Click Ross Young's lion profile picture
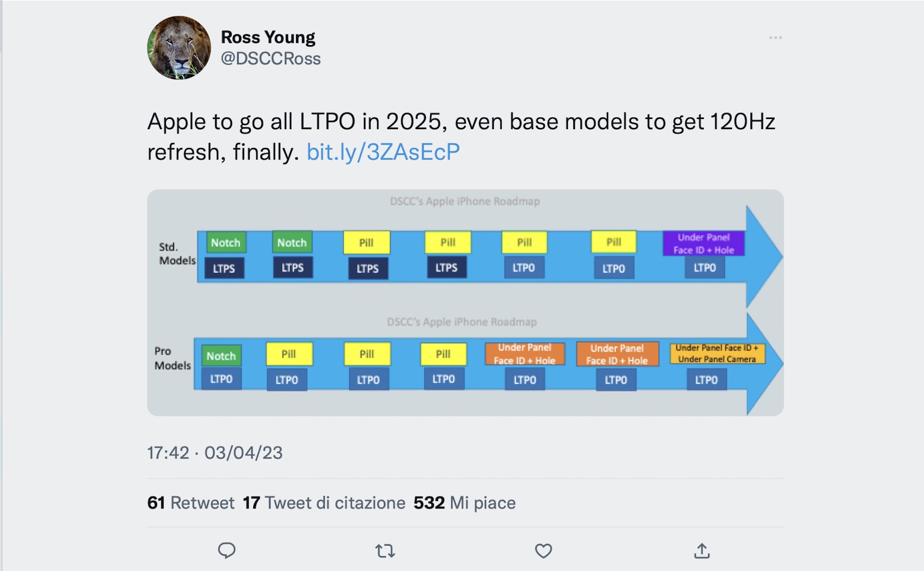924x571 pixels. [x=179, y=48]
